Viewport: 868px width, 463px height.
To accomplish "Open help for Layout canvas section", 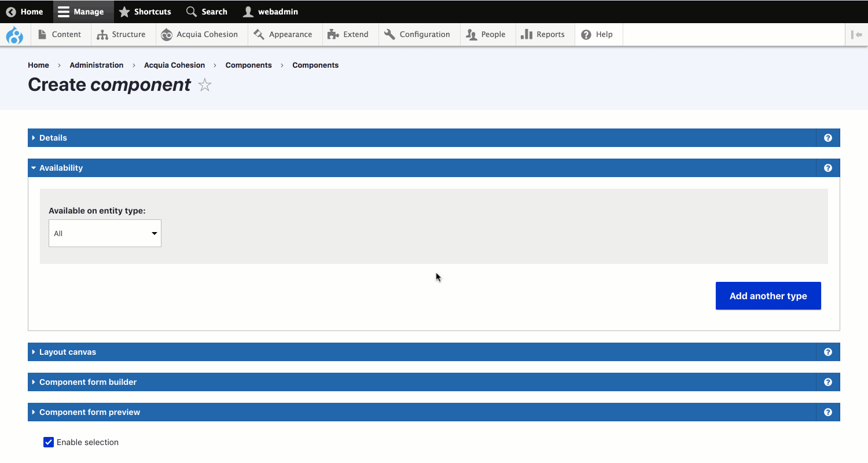I will pos(827,352).
